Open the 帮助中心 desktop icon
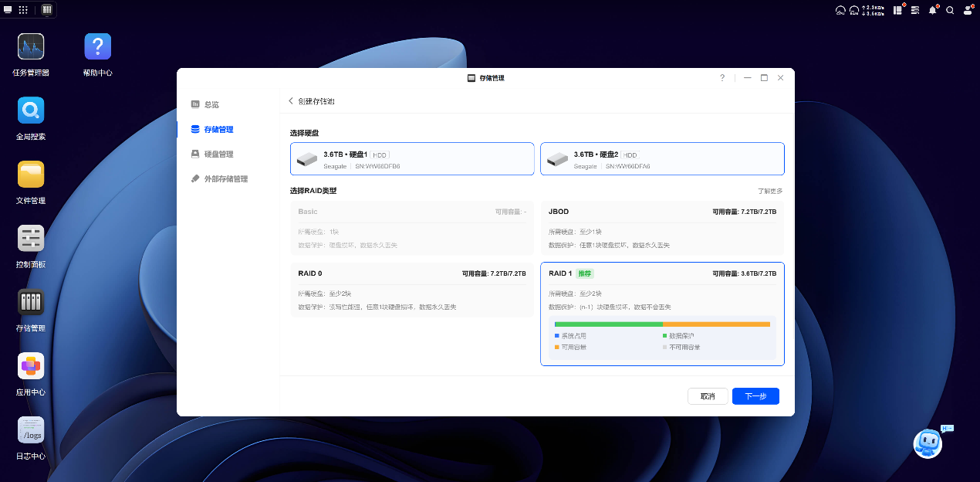 tap(97, 48)
